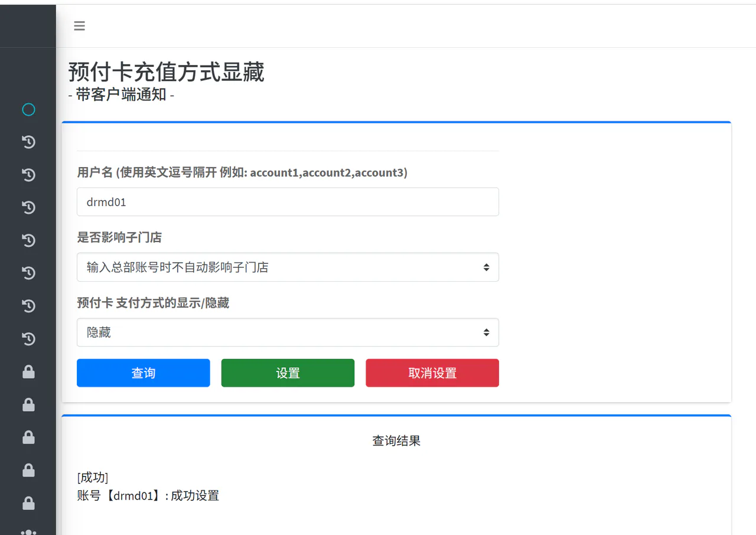Click the subtitle 带客户端通知
The image size is (756, 535).
coord(121,94)
